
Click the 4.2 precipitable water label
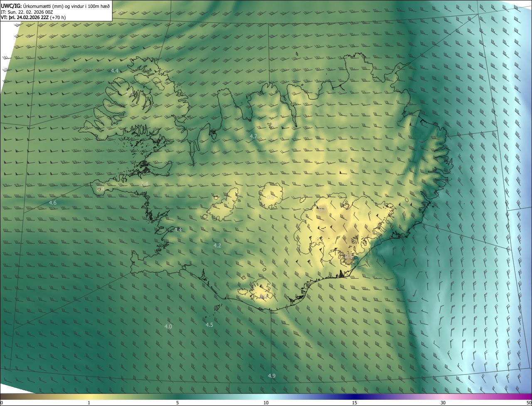217,245
